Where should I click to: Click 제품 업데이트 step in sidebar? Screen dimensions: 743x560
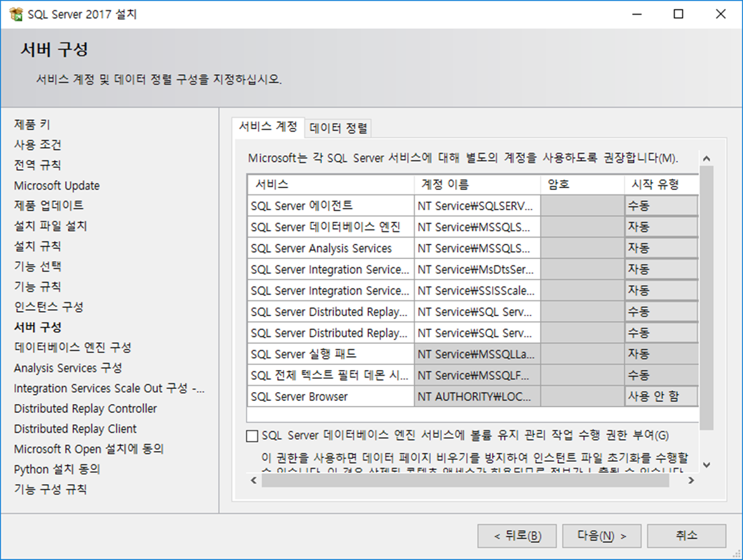click(x=49, y=205)
